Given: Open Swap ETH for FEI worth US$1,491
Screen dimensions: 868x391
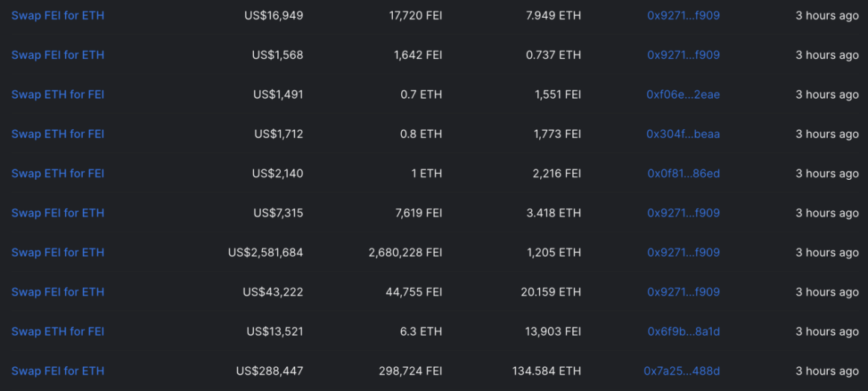Looking at the screenshot, I should click(x=58, y=95).
